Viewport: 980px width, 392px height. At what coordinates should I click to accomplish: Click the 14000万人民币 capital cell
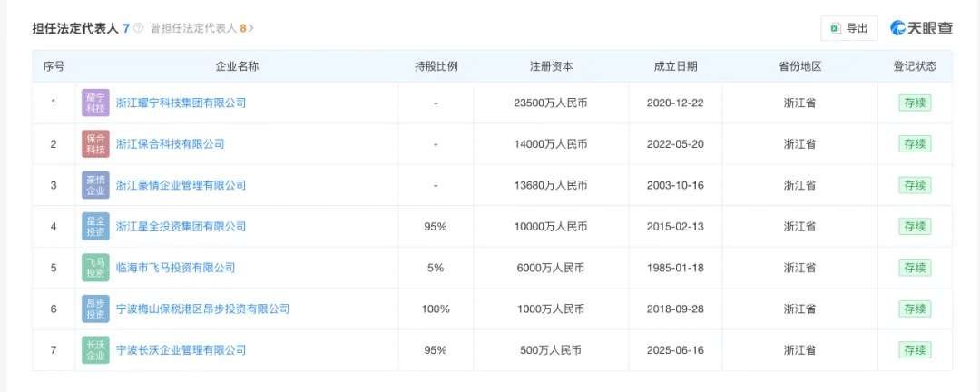[552, 143]
